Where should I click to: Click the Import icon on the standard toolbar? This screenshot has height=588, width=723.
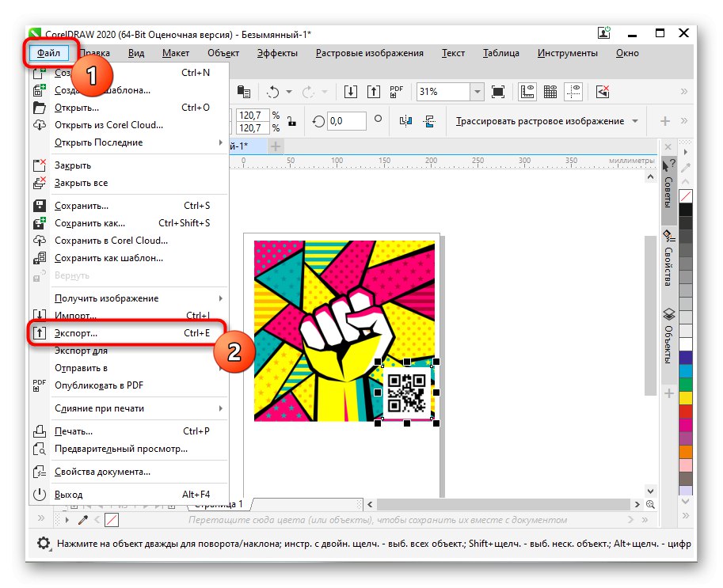click(349, 91)
